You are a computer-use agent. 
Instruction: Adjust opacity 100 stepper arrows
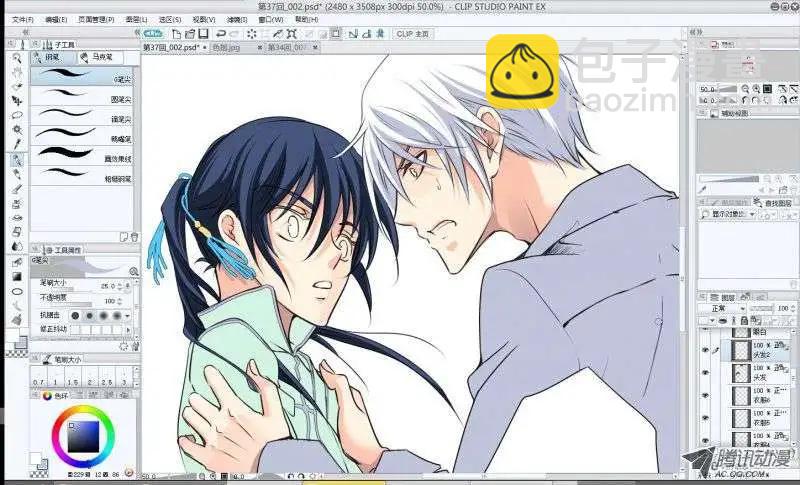pos(120,301)
